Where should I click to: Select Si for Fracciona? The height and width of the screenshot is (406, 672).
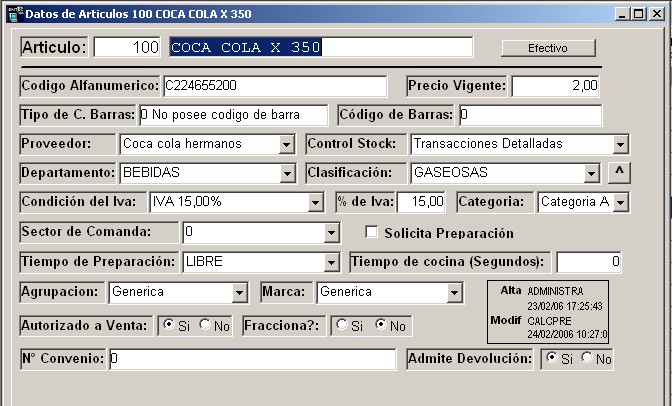342,325
